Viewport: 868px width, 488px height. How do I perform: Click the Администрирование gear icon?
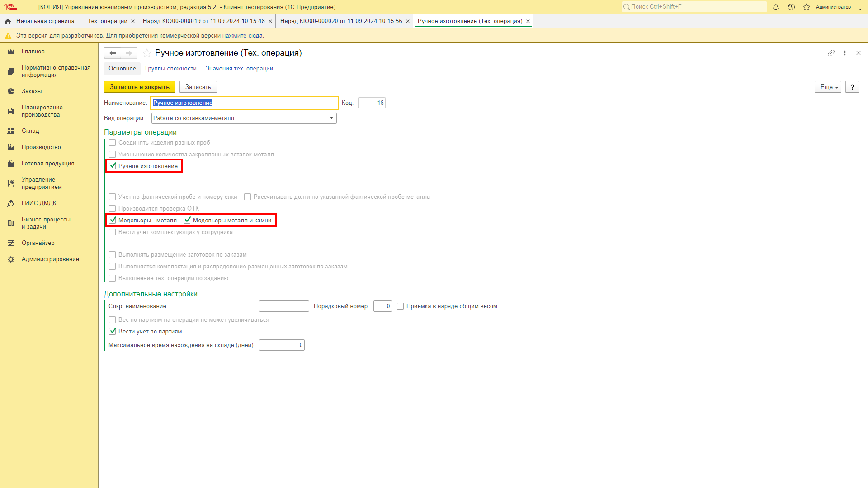(11, 259)
